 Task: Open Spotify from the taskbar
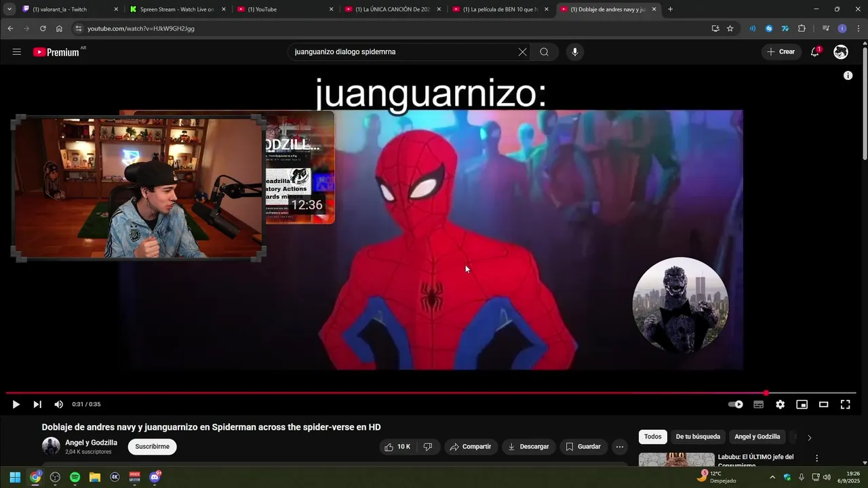click(75, 477)
